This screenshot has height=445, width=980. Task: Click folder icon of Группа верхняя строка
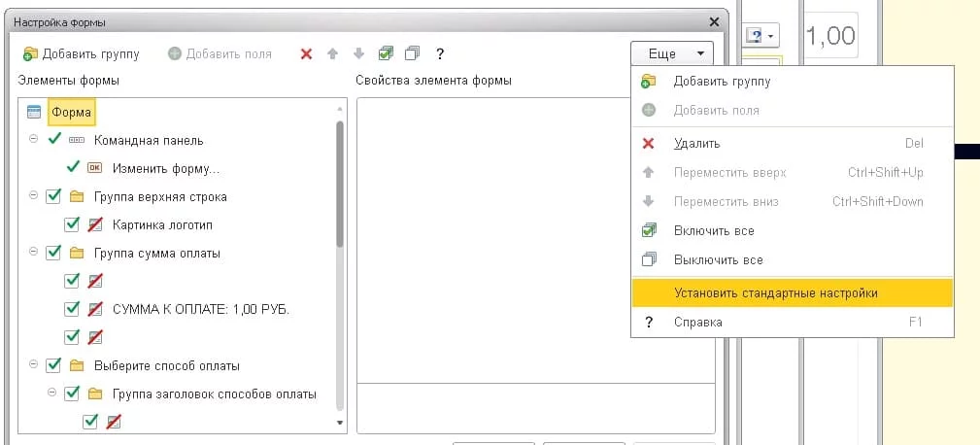tap(77, 197)
